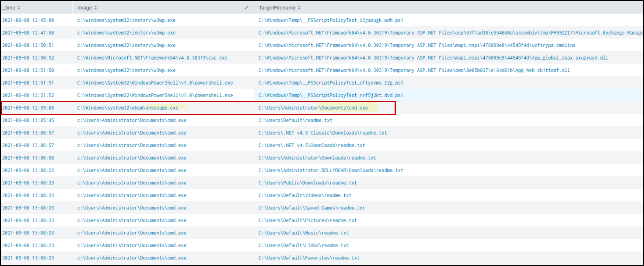This screenshot has height=266, width=644.
Task: Click the sort arrows beside Image header
Action: coord(96,8)
